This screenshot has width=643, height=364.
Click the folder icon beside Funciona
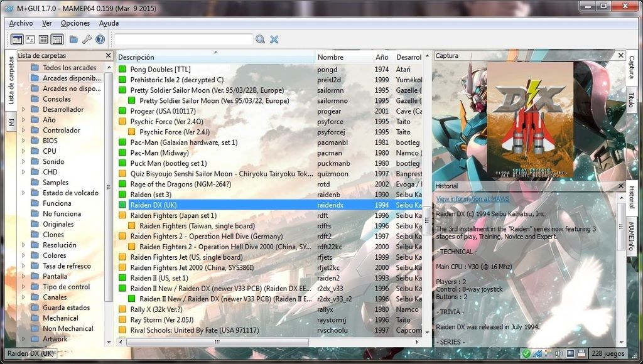pos(35,203)
